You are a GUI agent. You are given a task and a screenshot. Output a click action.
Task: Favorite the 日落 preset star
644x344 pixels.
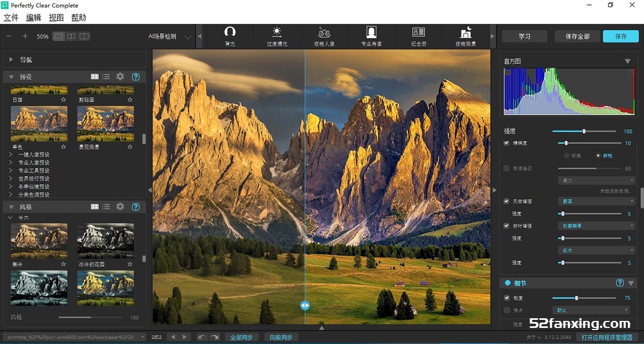(x=63, y=100)
